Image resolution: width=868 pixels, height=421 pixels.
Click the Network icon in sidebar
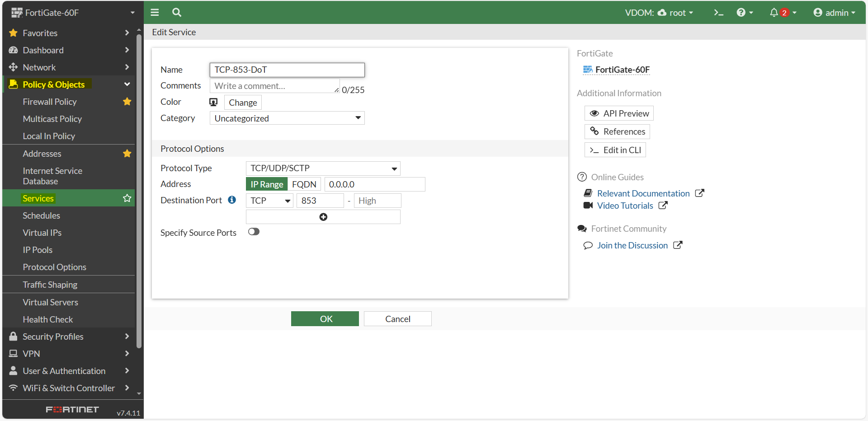(x=13, y=67)
